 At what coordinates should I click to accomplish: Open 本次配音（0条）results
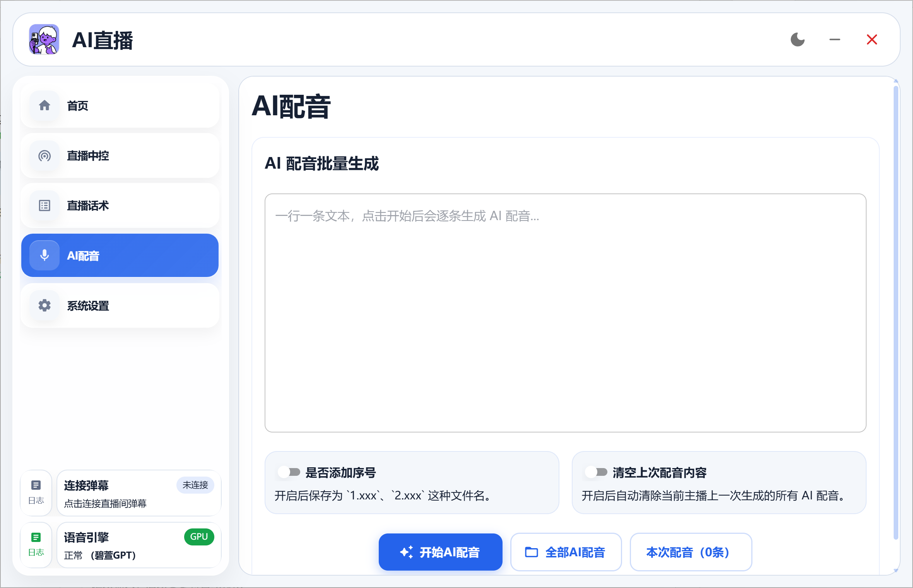tap(690, 552)
